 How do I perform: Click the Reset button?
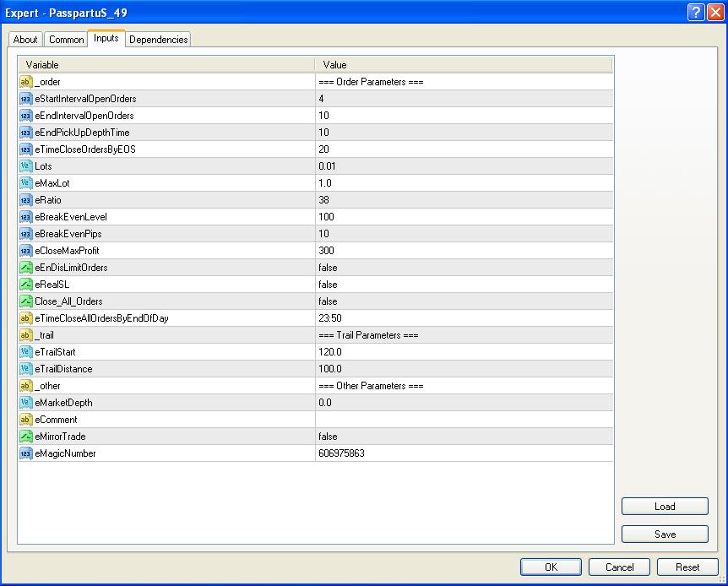coord(687,567)
